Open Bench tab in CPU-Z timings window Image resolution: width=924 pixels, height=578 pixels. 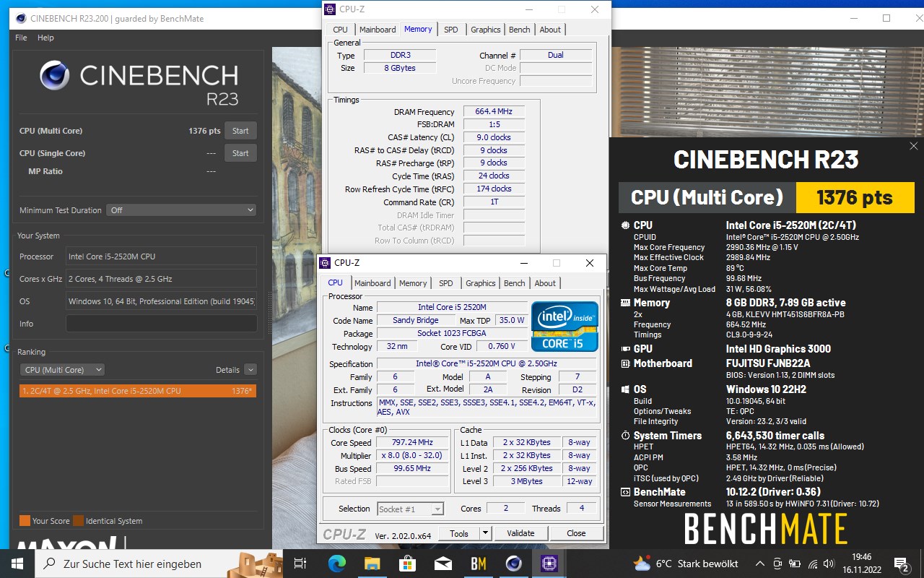pos(519,30)
